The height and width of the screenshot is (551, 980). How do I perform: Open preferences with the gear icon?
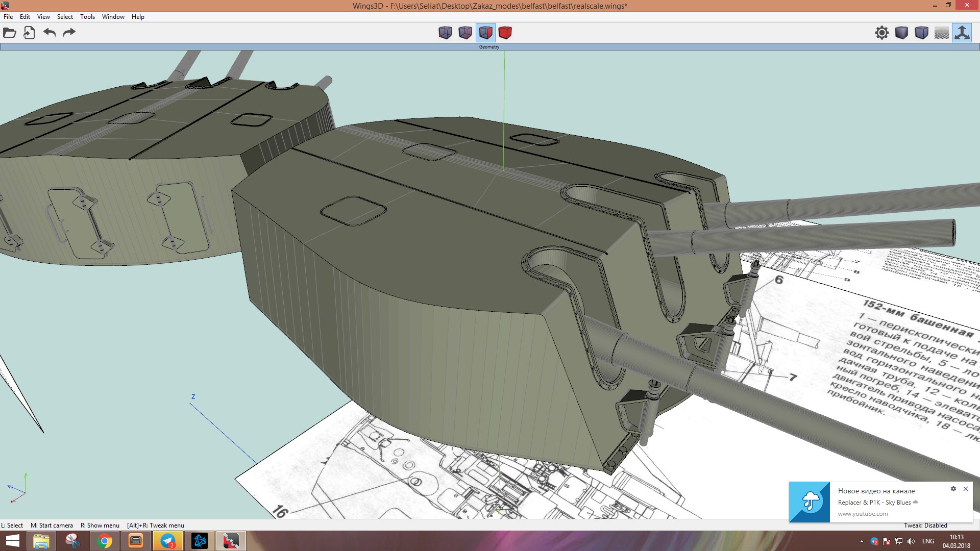click(x=881, y=33)
